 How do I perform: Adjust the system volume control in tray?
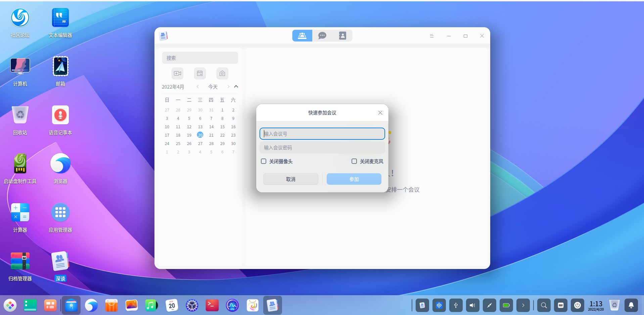point(472,305)
